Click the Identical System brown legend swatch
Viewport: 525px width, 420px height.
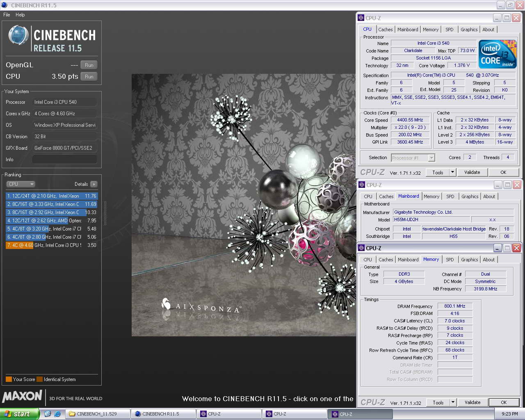pos(39,379)
